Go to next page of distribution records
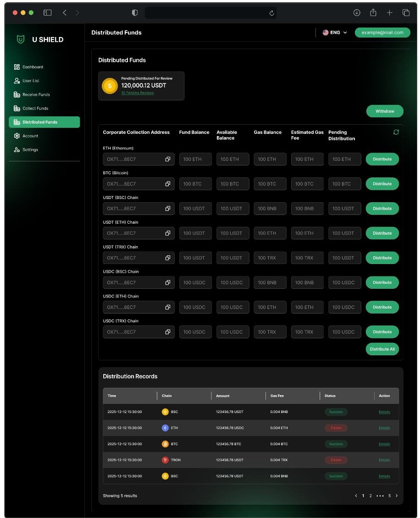The height and width of the screenshot is (518, 420). coord(397,496)
